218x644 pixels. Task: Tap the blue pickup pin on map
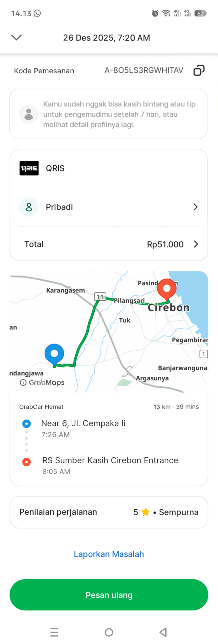[54, 354]
